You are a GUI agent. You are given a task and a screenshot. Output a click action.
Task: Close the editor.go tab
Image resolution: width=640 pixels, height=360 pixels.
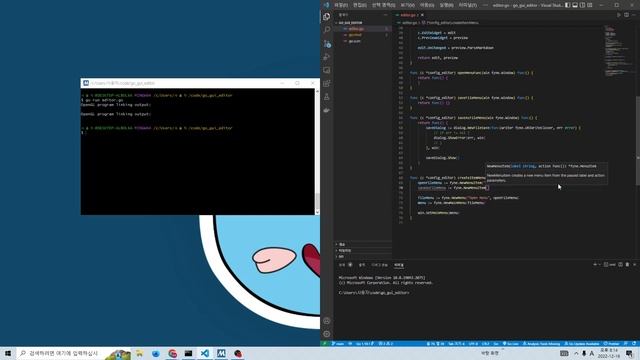(422, 15)
